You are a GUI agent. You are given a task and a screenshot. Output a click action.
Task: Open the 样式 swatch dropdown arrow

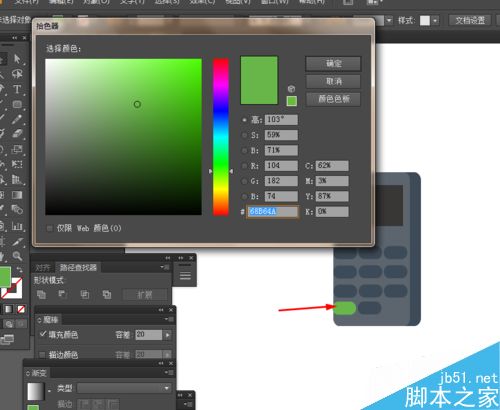tap(435, 21)
